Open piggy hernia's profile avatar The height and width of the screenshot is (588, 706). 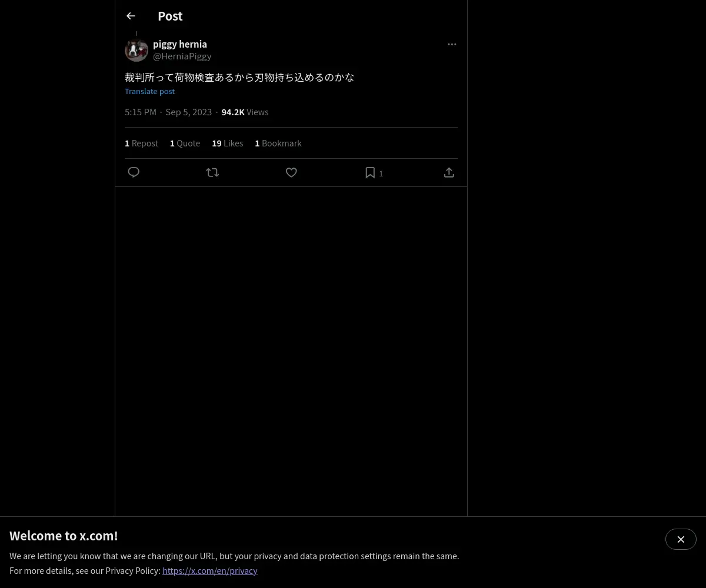tap(136, 50)
